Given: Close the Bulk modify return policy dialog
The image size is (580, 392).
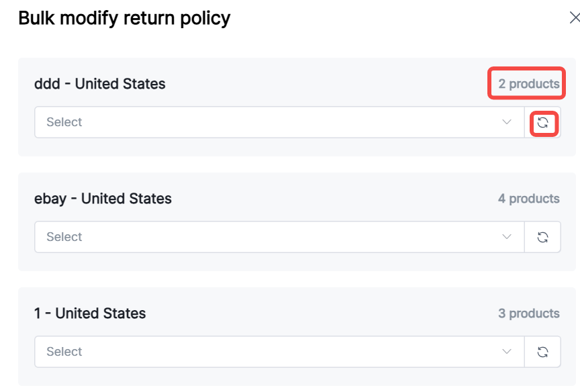Looking at the screenshot, I should pos(574,19).
